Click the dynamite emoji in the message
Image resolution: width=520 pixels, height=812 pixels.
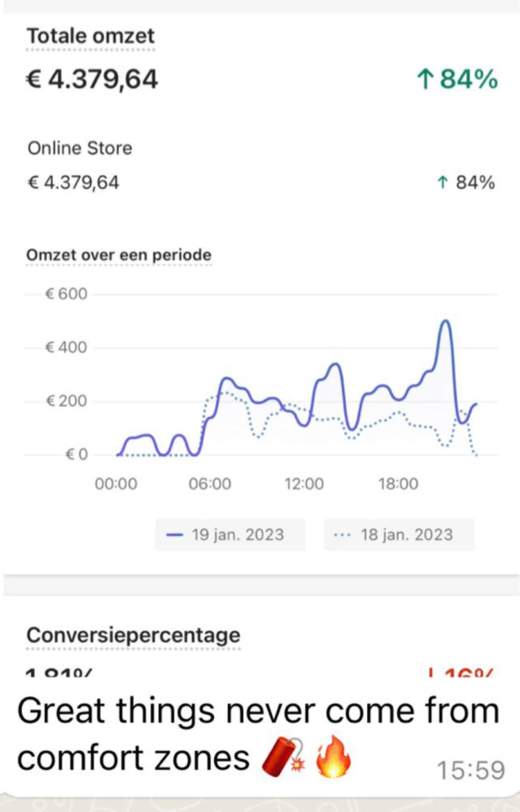click(284, 757)
